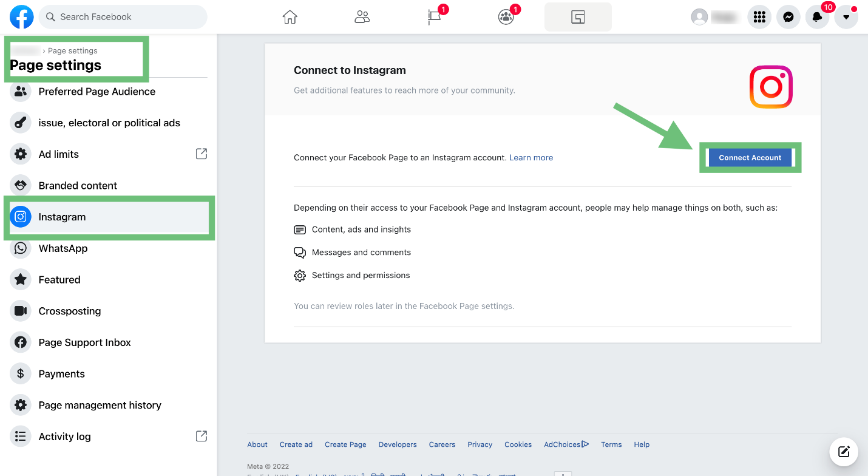Open Page management history

coord(109,405)
